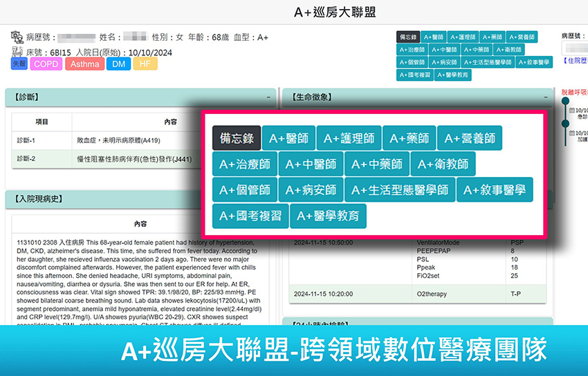
Task: Click the patient record icon beside 病歷號
Action: point(17,37)
